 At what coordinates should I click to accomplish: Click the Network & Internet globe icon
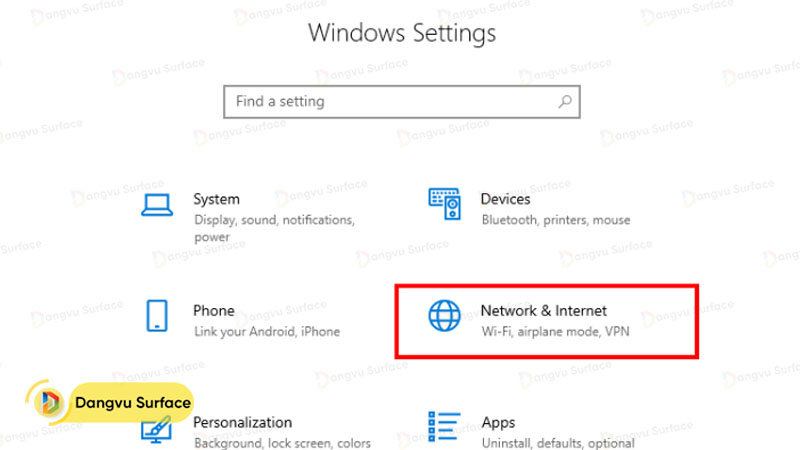point(444,316)
